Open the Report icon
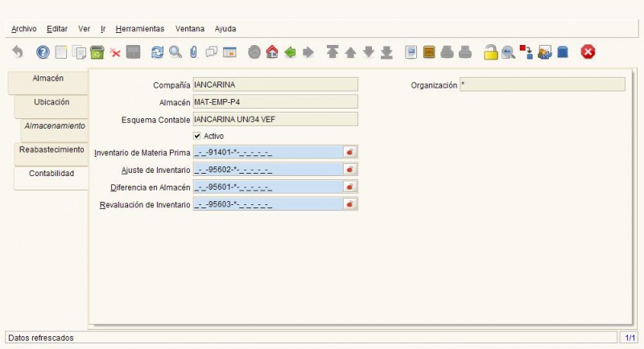Image resolution: width=644 pixels, height=349 pixels. (411, 52)
